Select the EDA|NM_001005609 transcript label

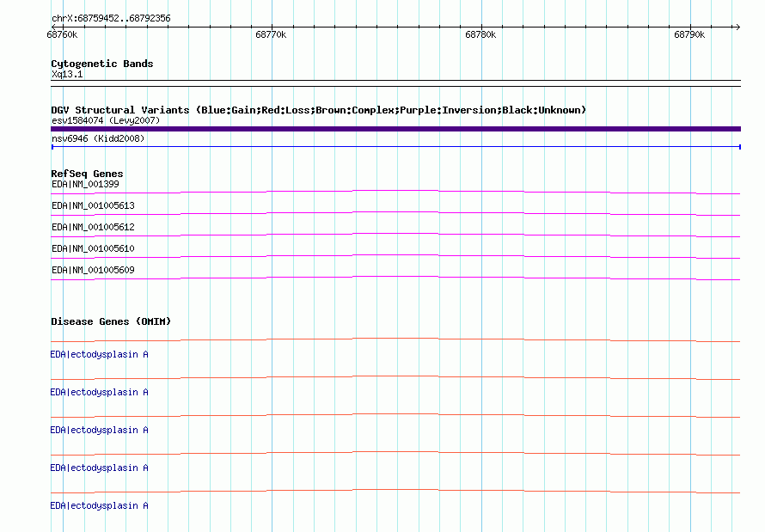(93, 270)
